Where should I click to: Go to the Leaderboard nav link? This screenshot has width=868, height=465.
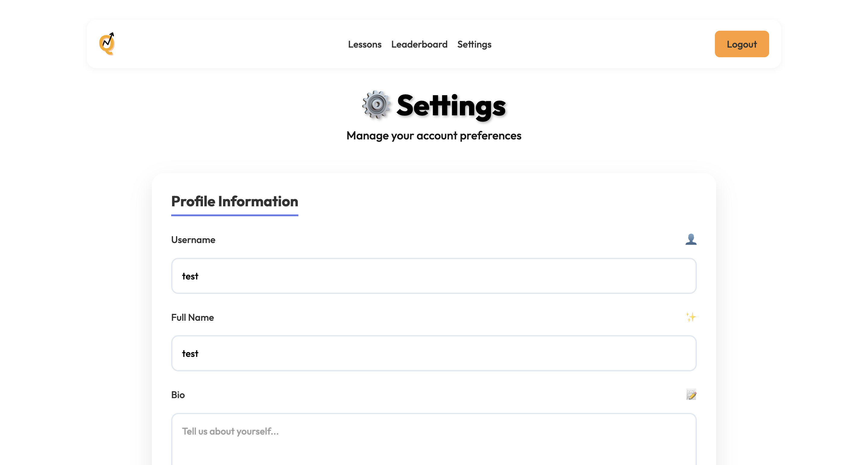tap(419, 44)
